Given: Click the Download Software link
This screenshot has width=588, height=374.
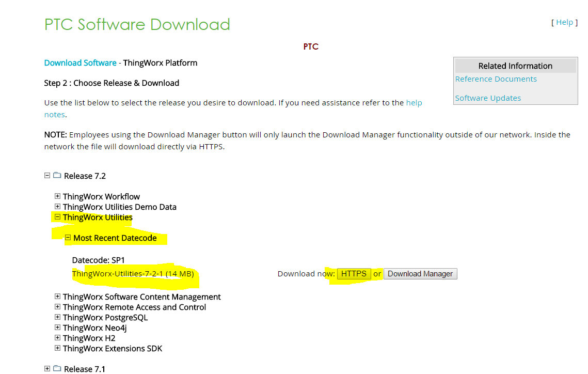Looking at the screenshot, I should pos(80,63).
